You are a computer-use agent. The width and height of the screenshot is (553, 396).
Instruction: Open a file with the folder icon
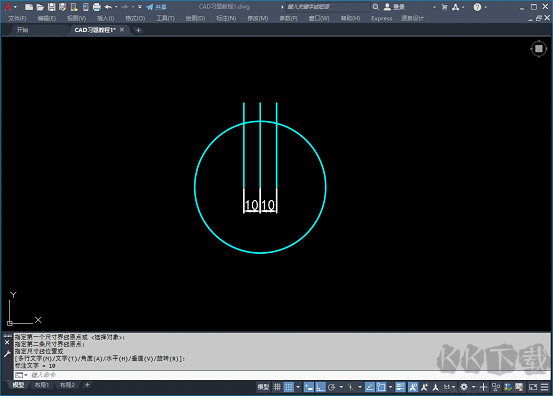click(40, 7)
